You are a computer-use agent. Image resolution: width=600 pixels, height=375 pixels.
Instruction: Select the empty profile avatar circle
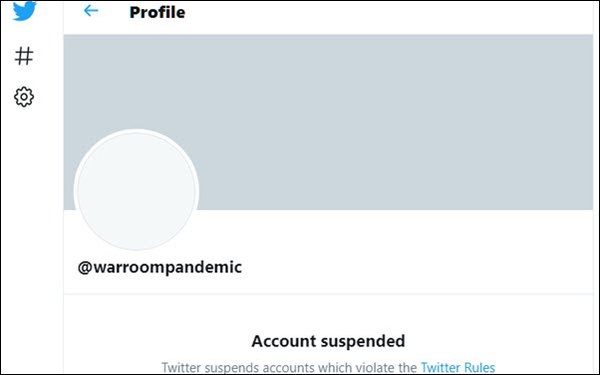pos(136,190)
